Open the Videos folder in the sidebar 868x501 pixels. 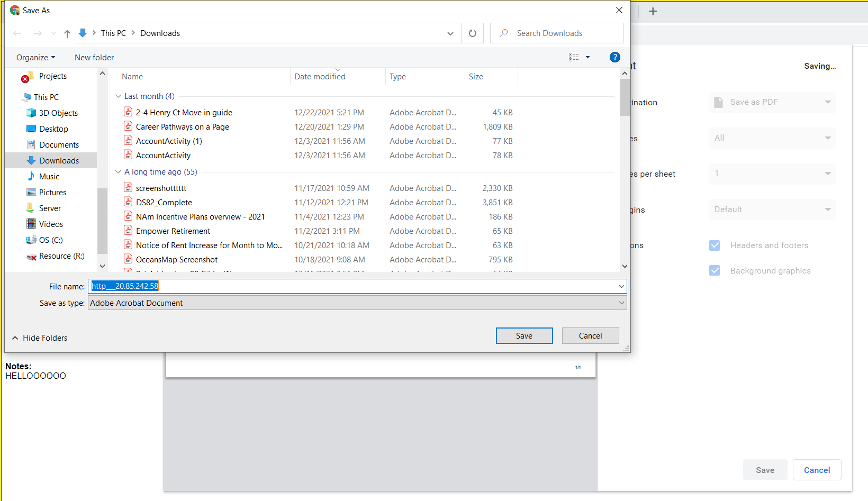click(51, 224)
